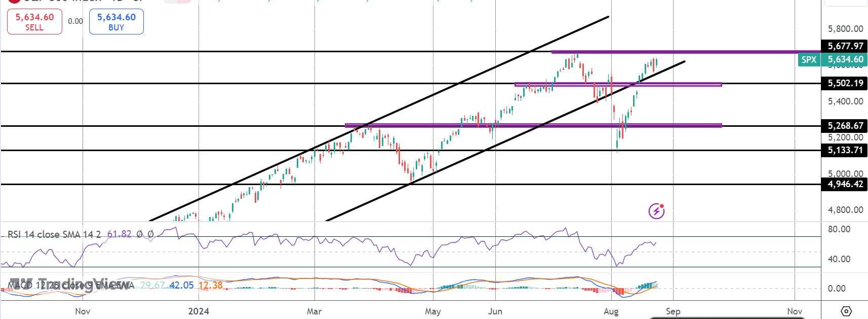The image size is (868, 319).
Task: Select the 5,677.97 price level label
Action: pos(845,46)
